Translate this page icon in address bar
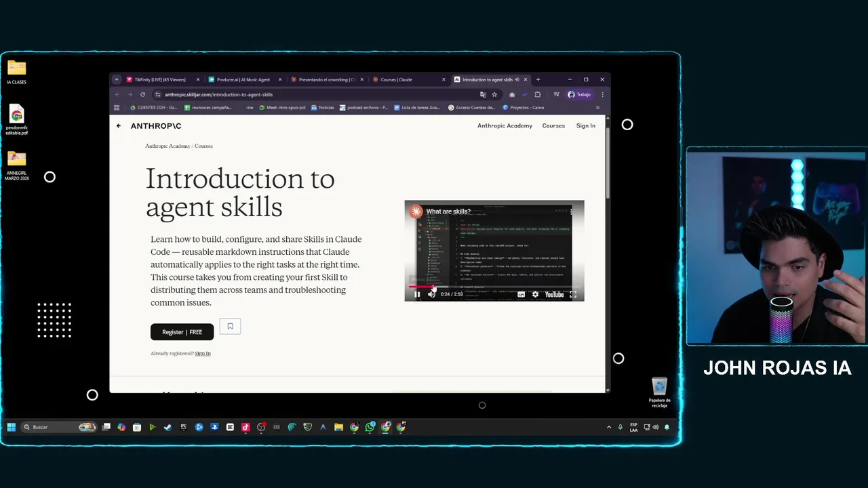 click(483, 94)
